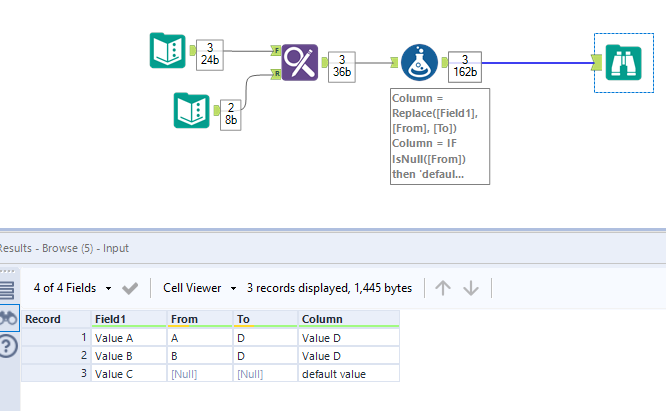
Task: Click the F input anchor of Find Replace
Action: click(277, 51)
